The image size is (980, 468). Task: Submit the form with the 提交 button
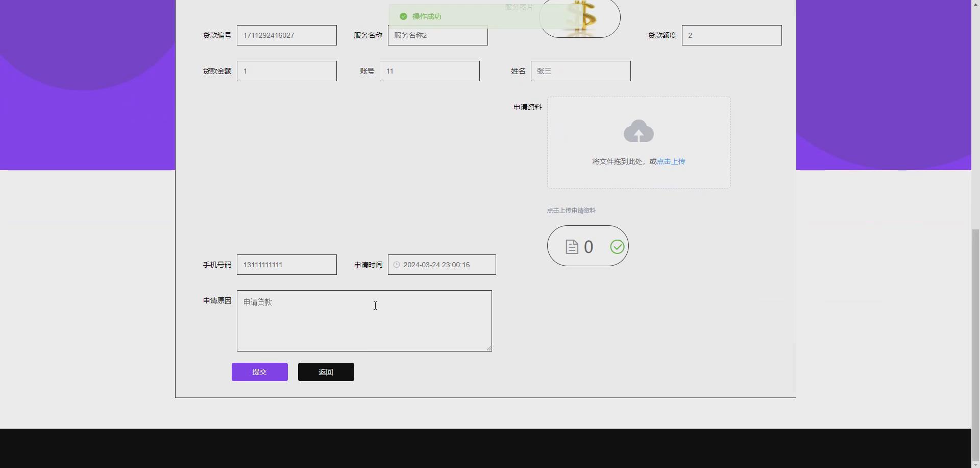(x=259, y=371)
